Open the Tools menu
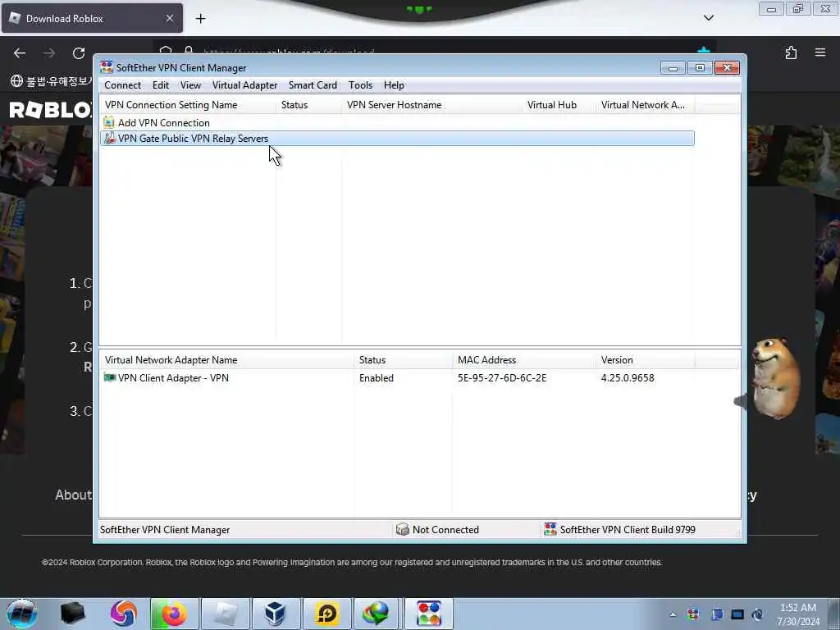Screen dimensions: 840x630 (x=360, y=85)
